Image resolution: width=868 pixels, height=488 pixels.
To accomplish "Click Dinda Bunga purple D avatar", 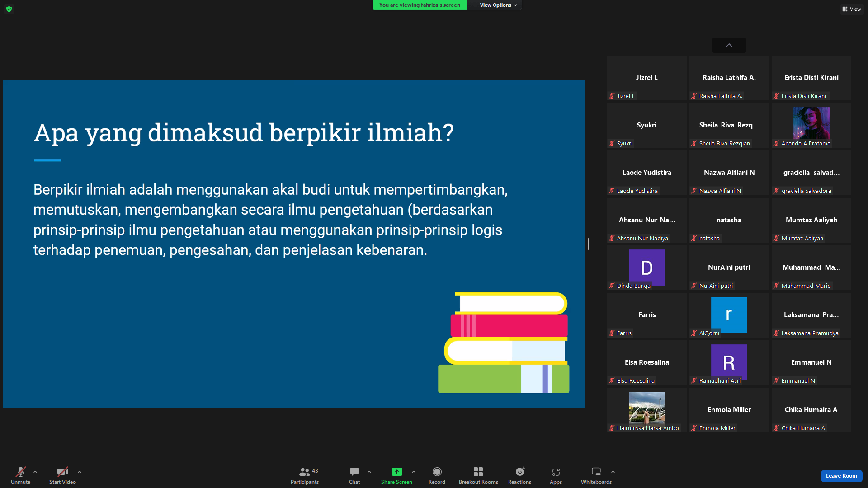I will coord(647,267).
